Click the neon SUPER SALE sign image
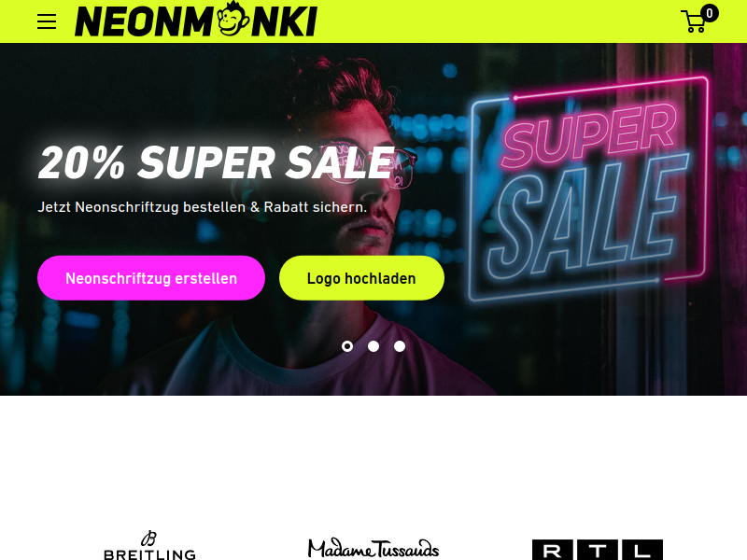The height and width of the screenshot is (560, 747). pyautogui.click(x=588, y=189)
